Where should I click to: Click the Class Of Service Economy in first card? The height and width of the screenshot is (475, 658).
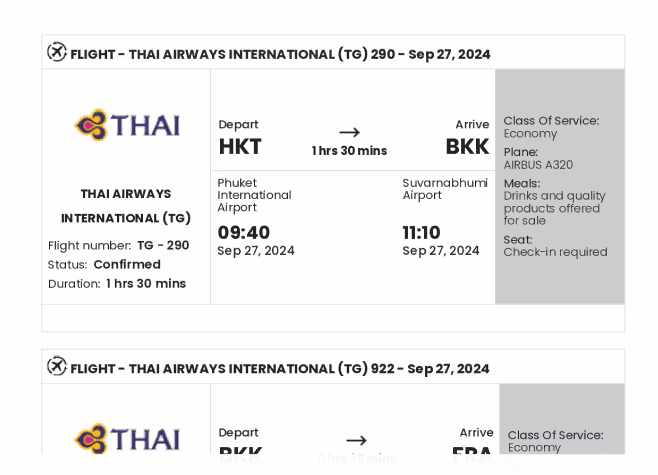tap(551, 127)
